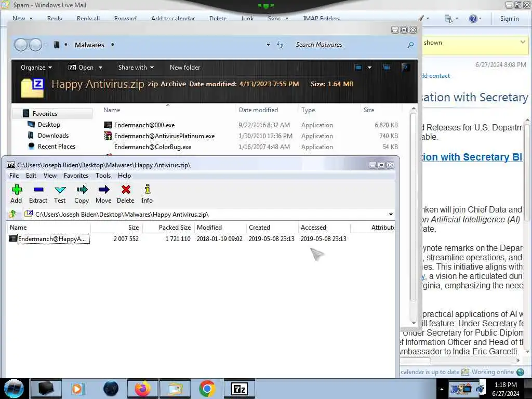
Task: Sort 7-Zip list by Name column
Action: click(x=48, y=228)
